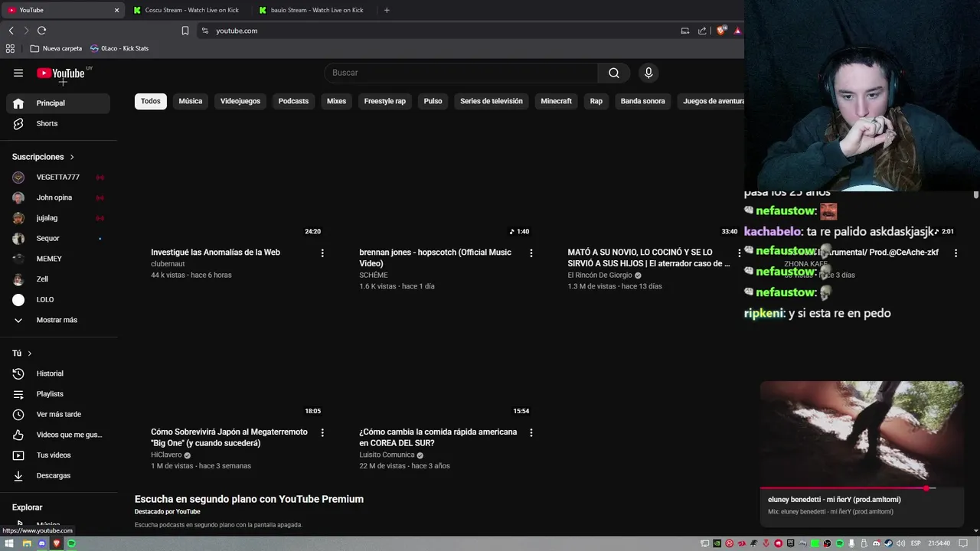Viewport: 980px width, 551px height.
Task: Open options for Investigué las Anomalías video
Action: click(322, 253)
